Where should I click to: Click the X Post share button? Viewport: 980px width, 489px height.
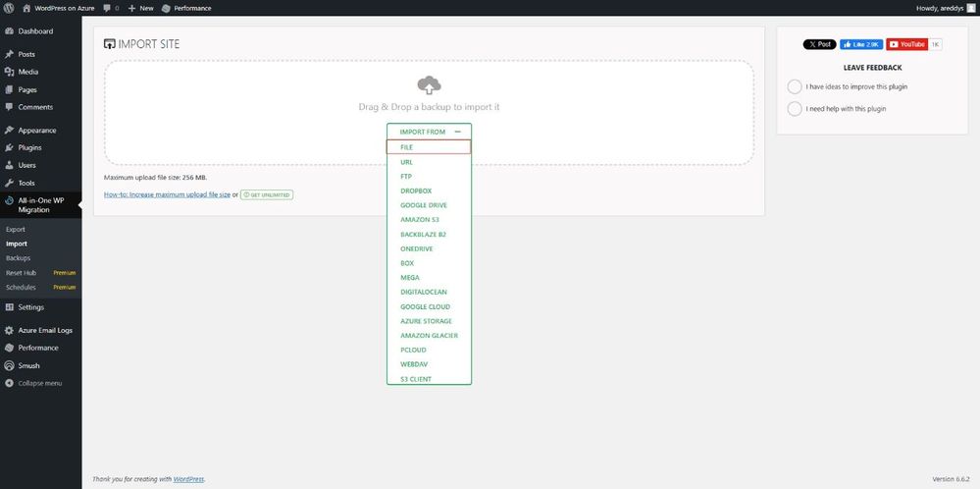[x=819, y=44]
